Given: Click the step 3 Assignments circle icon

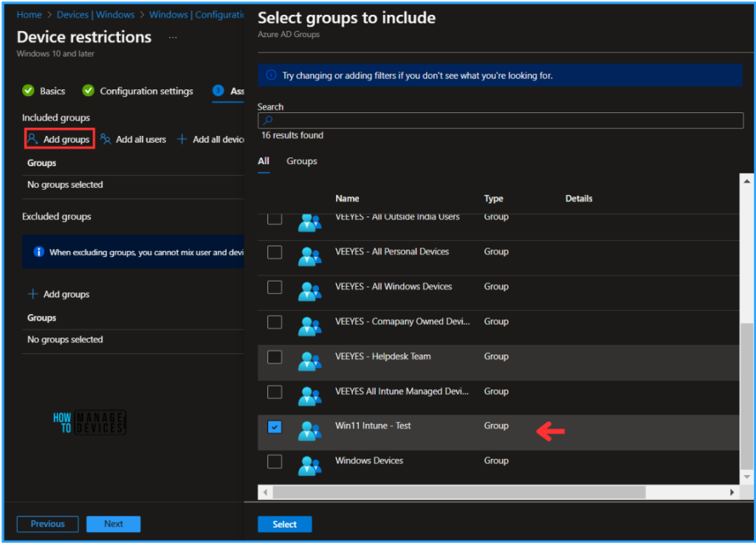Looking at the screenshot, I should 218,90.
